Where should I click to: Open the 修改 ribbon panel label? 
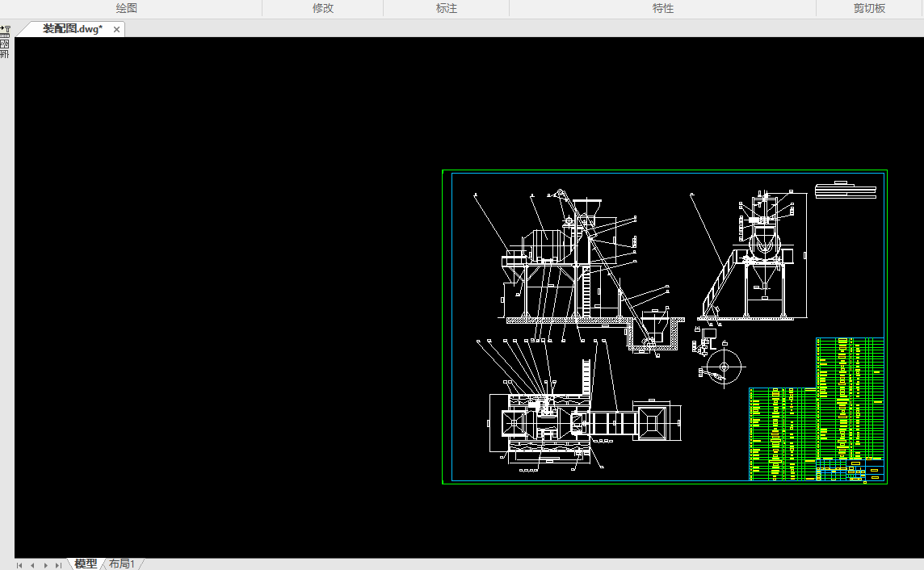pos(323,8)
